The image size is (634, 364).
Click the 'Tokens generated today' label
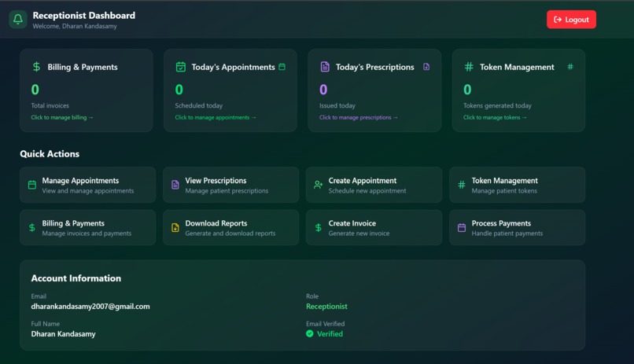(x=497, y=105)
